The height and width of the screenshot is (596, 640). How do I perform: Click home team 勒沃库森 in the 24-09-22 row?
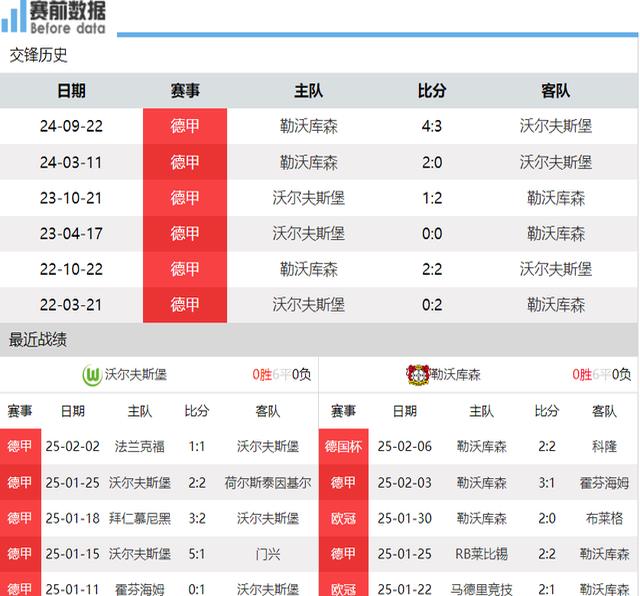pos(309,126)
